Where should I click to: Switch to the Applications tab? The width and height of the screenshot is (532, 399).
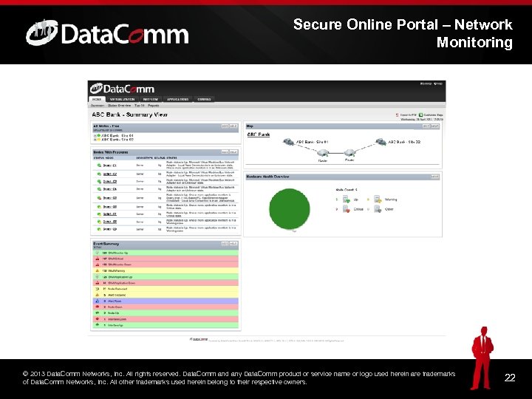[x=178, y=100]
